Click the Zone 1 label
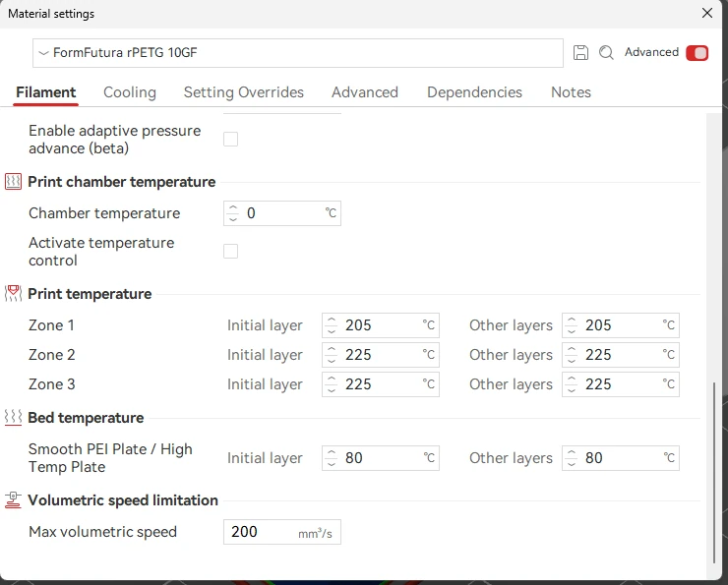728x585 pixels. point(51,325)
